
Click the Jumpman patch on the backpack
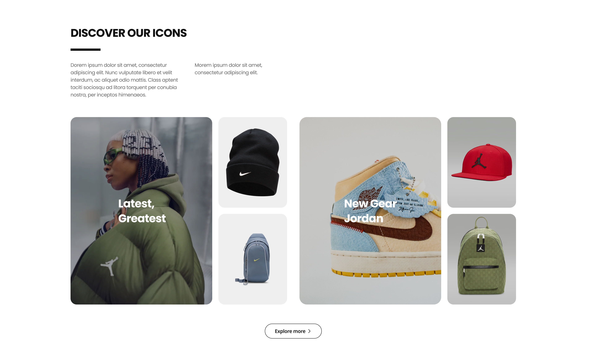(480, 248)
